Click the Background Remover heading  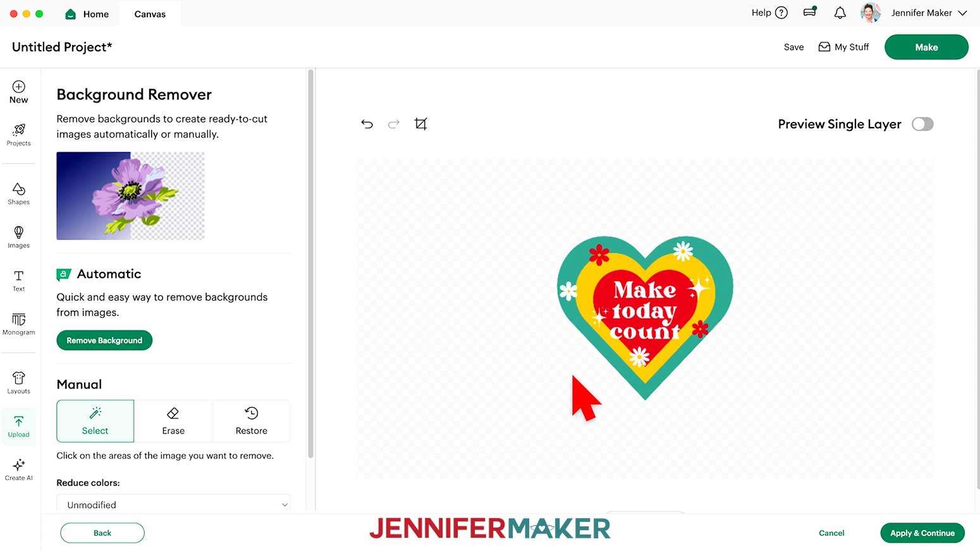coord(134,95)
